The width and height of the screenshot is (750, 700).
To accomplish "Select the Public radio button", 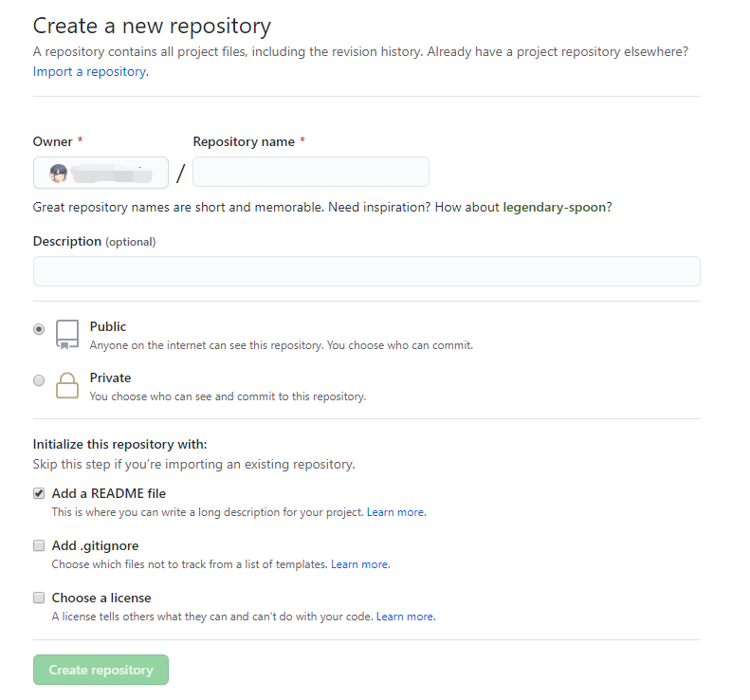I will (x=39, y=329).
